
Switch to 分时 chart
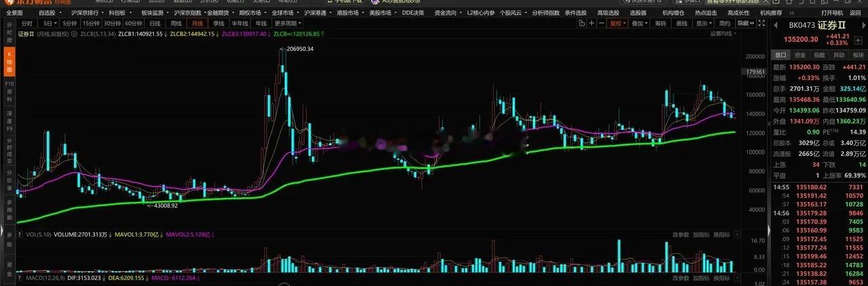(x=26, y=23)
